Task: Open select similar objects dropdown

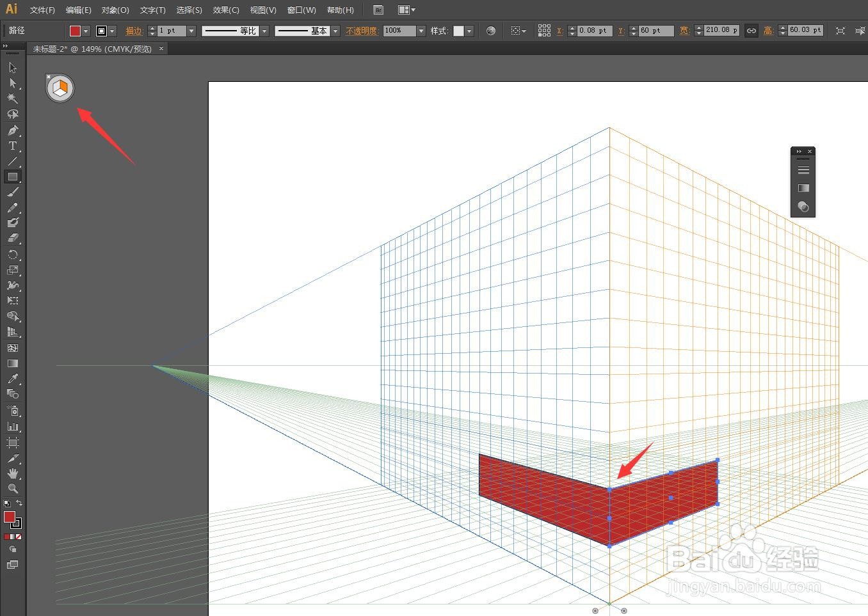Action: point(518,31)
